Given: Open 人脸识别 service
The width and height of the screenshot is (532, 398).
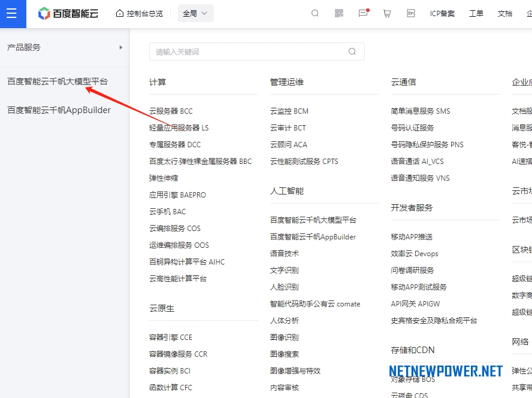Looking at the screenshot, I should point(285,287).
